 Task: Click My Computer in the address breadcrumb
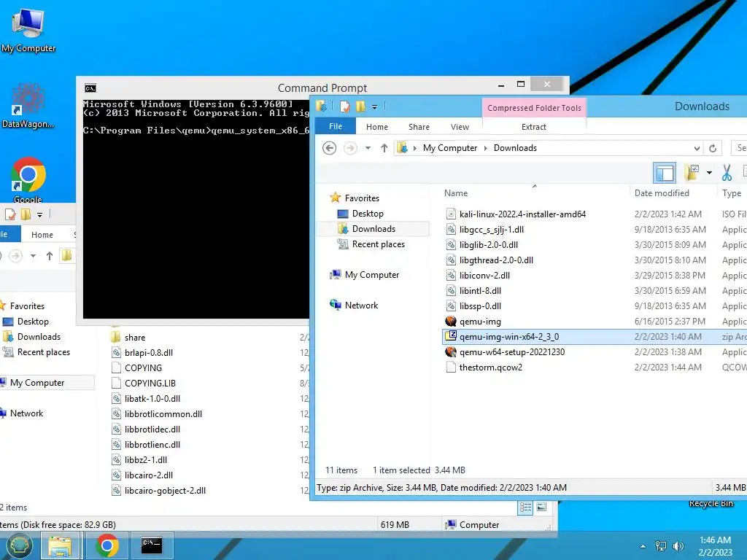pyautogui.click(x=449, y=148)
